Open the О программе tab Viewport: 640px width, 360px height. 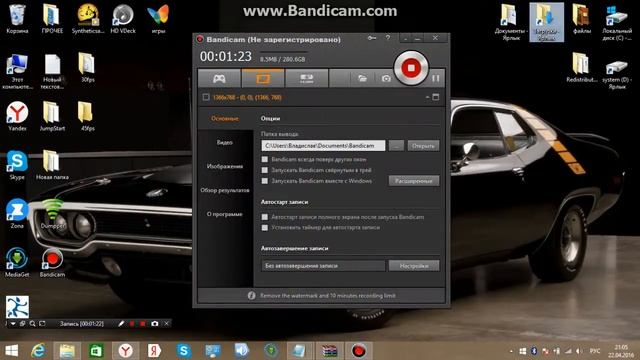[x=225, y=214]
